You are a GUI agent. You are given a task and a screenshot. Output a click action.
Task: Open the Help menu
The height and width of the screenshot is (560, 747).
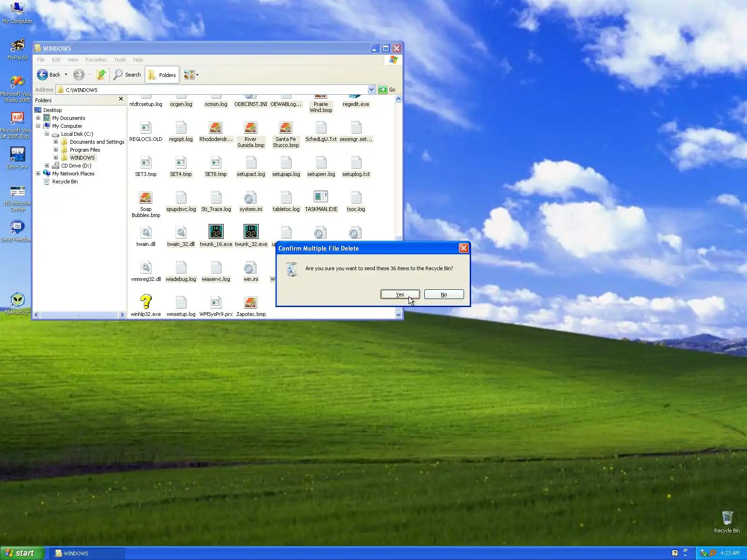[x=138, y=60]
